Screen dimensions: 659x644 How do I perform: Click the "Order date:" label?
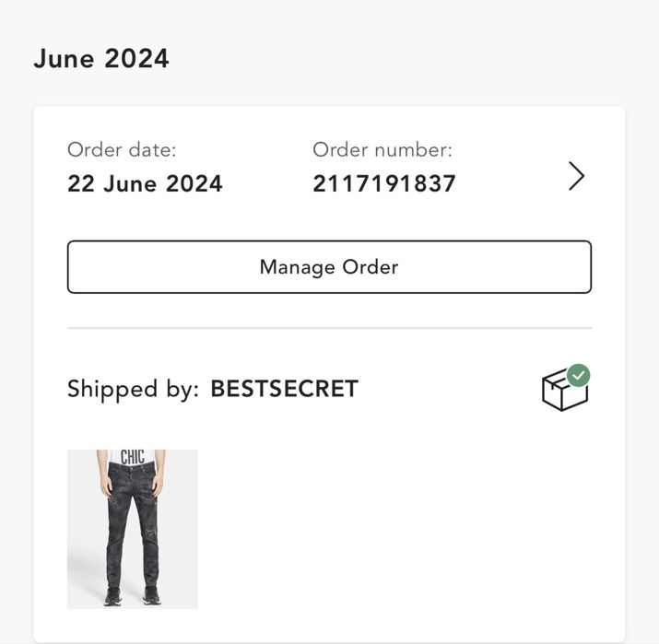[122, 149]
